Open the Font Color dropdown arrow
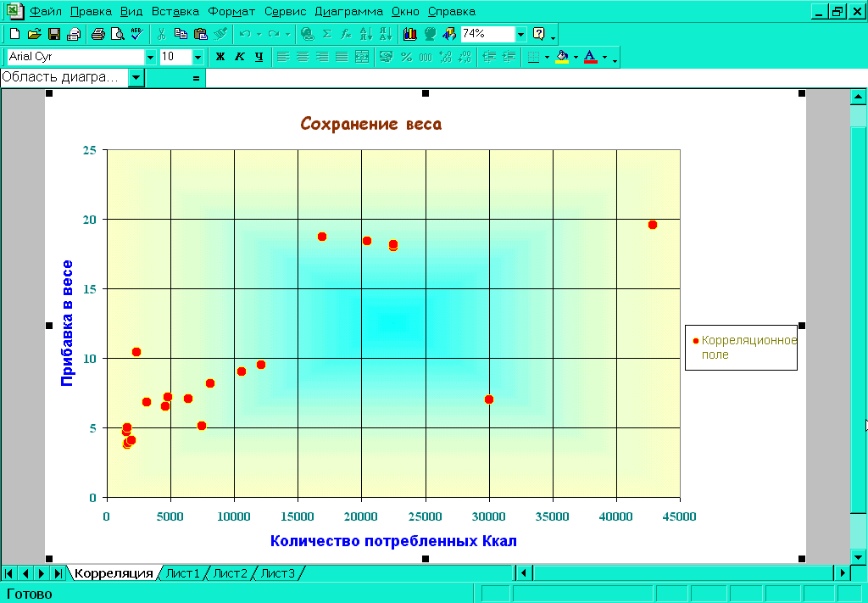This screenshot has height=603, width=868. point(604,57)
